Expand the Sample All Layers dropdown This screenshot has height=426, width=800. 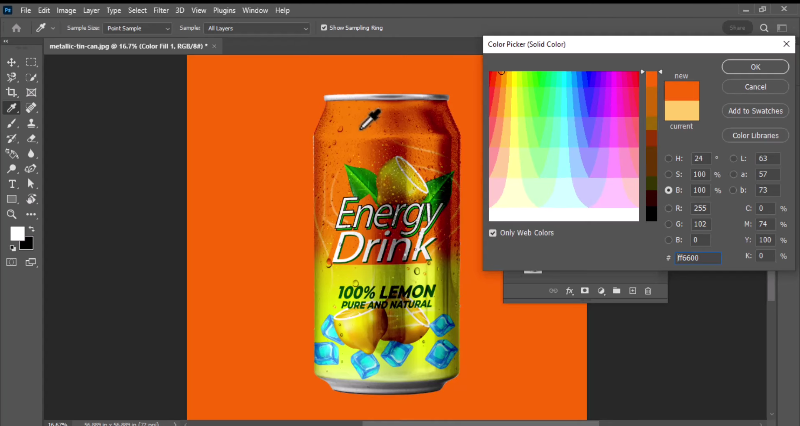258,28
